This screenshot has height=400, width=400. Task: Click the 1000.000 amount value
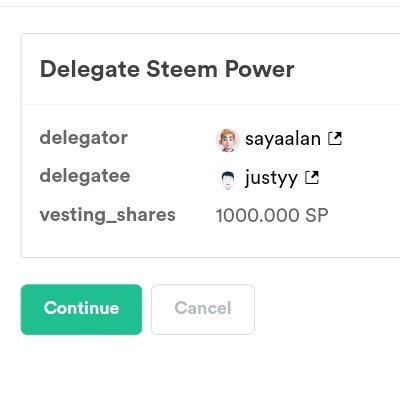[x=257, y=215]
